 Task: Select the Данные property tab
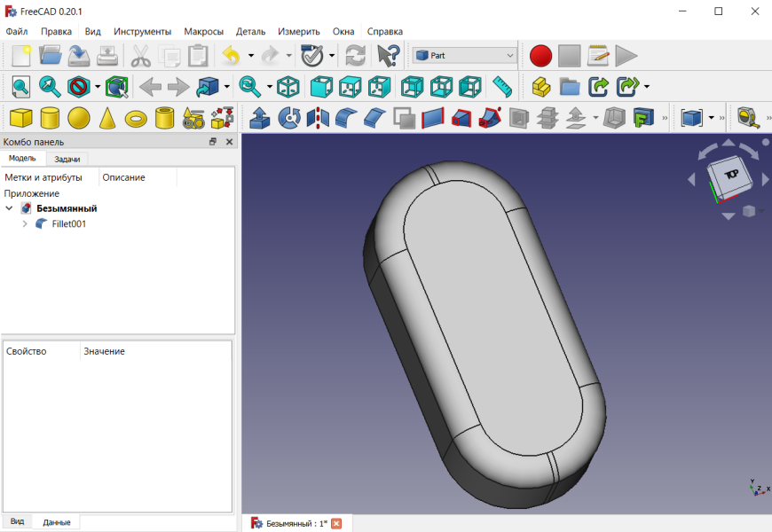(57, 522)
